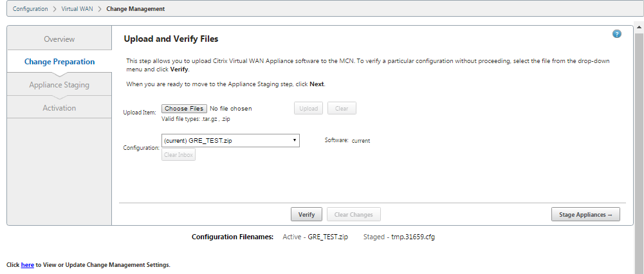Click the Choose Files button
Image resolution: width=644 pixels, height=274 pixels.
(x=185, y=109)
